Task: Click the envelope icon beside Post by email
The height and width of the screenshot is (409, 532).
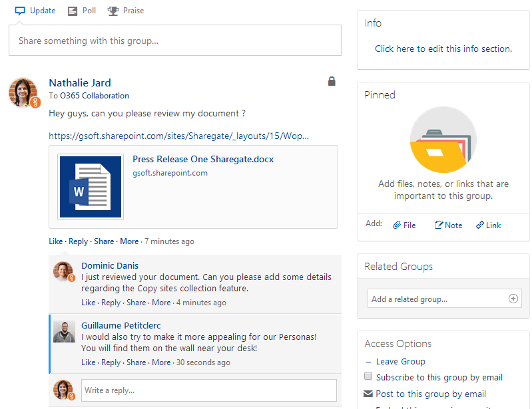Action: pyautogui.click(x=368, y=394)
